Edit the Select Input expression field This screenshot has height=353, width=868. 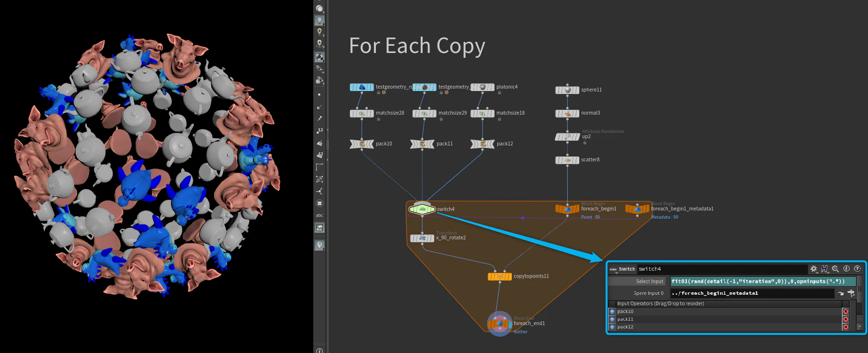tap(763, 282)
